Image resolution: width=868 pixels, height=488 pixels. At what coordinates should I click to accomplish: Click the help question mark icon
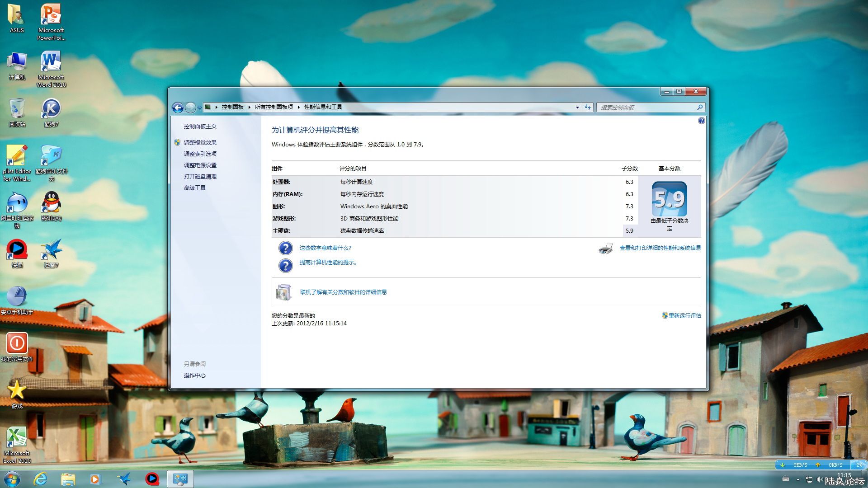click(x=701, y=121)
